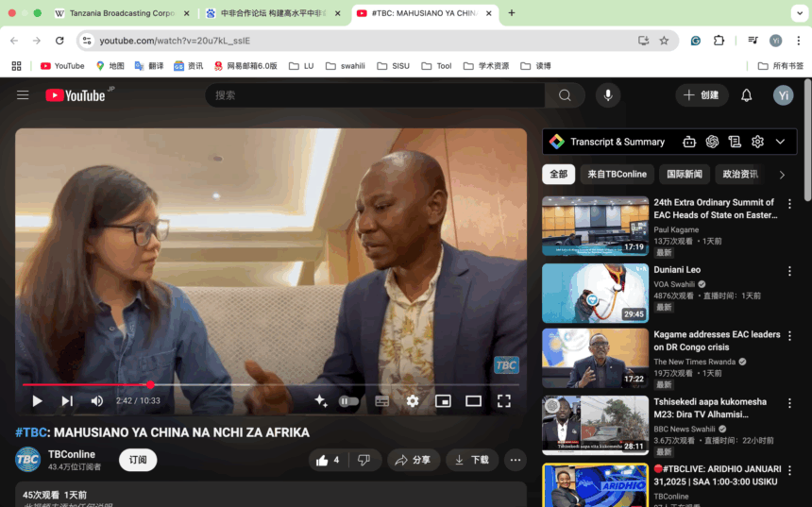Screen dimensions: 812x507
Task: Open Chrome three-dot menu
Action: (x=799, y=41)
